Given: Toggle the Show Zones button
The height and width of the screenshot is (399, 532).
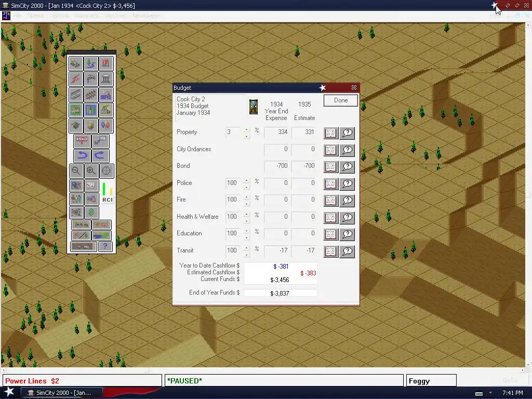Looking at the screenshot, I should pyautogui.click(x=101, y=235).
